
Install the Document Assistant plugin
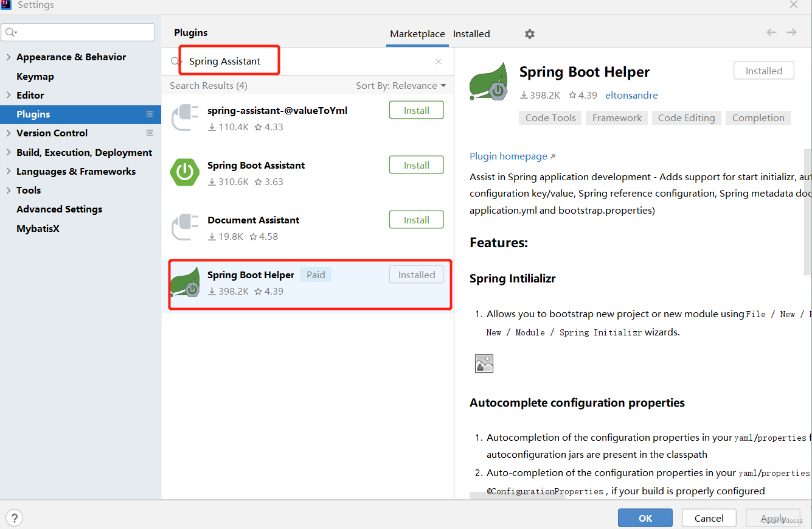(x=417, y=220)
